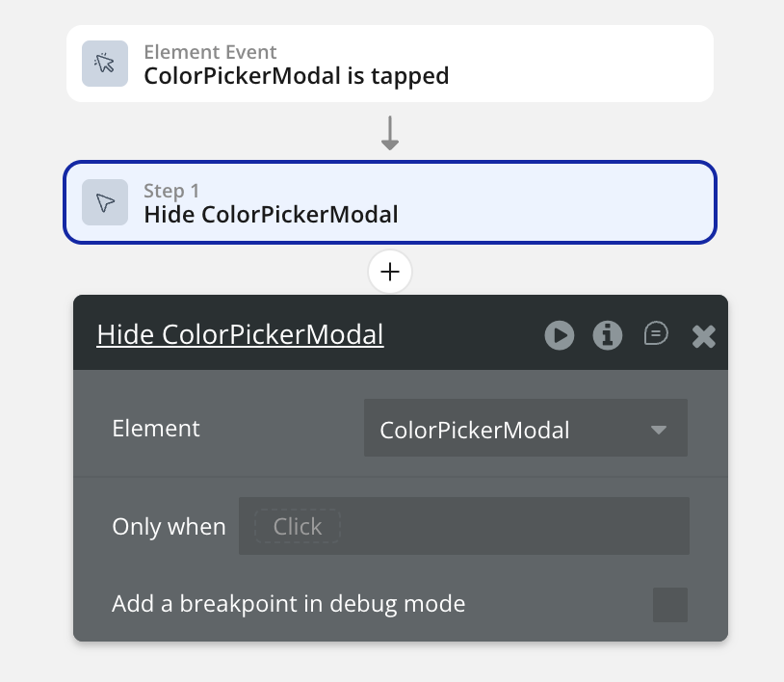
Task: Click the 'Element' label in the panel
Action: (156, 428)
